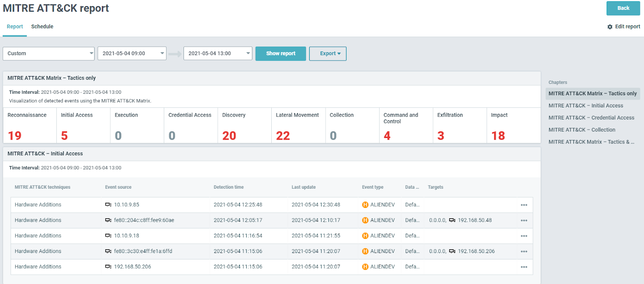The image size is (644, 284).
Task: Click the device icon beside fe80::204c:c8ff:fee9:60ae
Action: point(108,220)
